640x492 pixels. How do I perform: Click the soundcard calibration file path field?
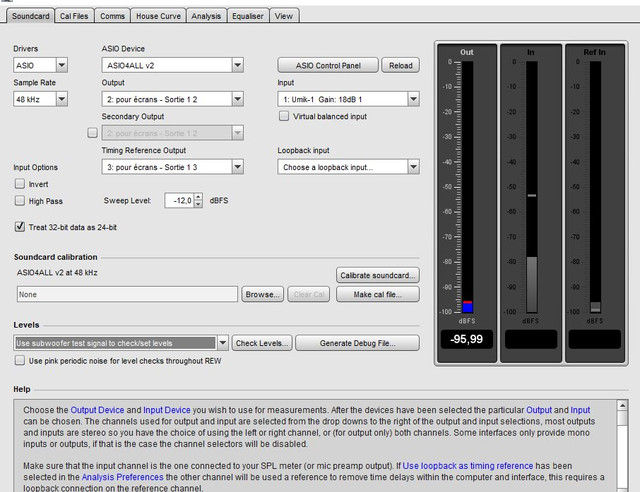127,294
